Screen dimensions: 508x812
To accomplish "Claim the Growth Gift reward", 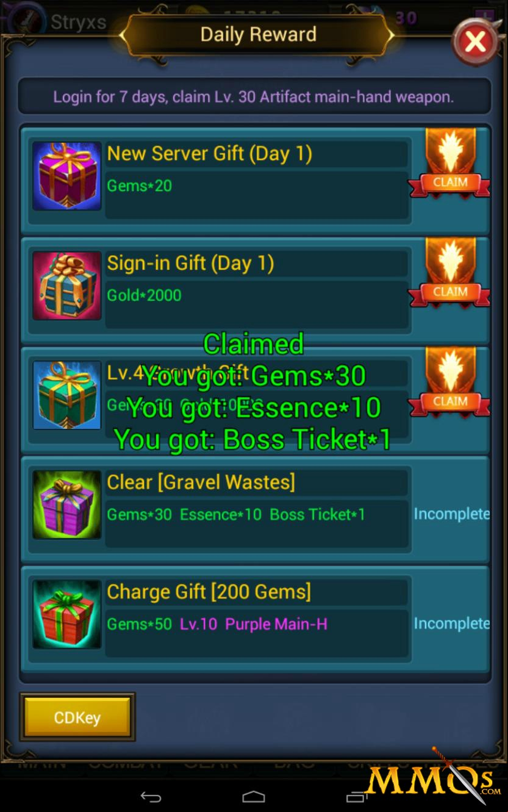I will coord(450,383).
